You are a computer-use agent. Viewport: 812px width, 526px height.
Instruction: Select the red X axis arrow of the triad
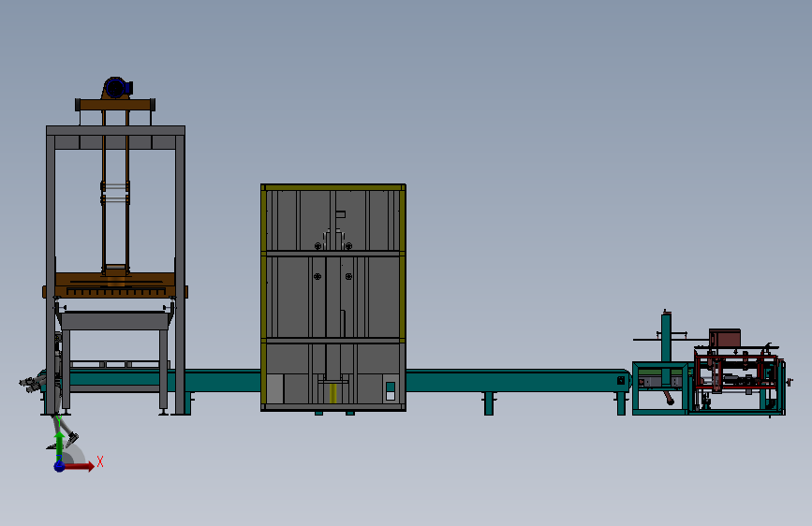79,466
